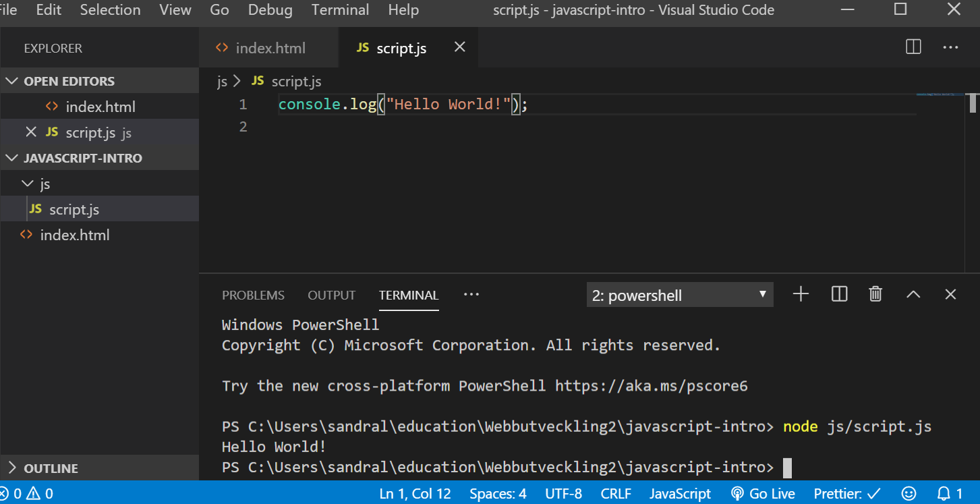Click the Explorer panel title
980x504 pixels.
pos(53,49)
